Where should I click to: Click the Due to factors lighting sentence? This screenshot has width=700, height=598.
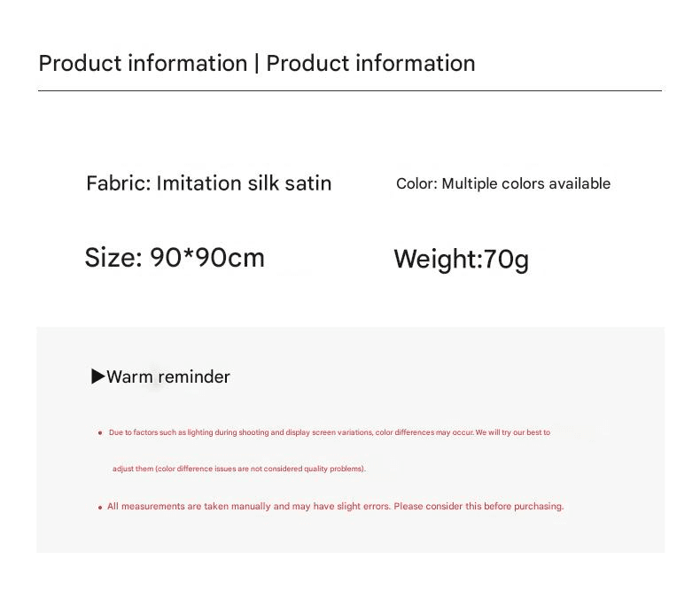pos(330,432)
